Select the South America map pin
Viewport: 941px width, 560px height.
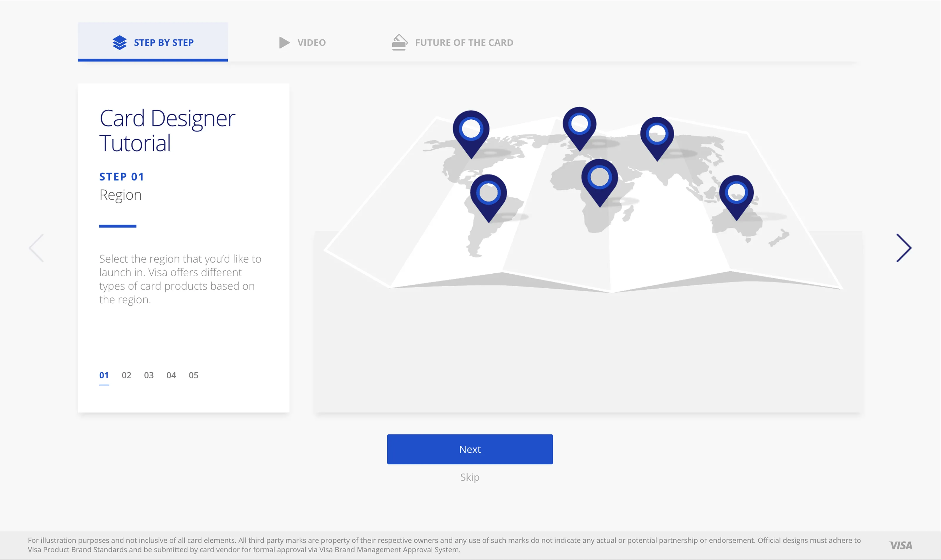point(489,193)
